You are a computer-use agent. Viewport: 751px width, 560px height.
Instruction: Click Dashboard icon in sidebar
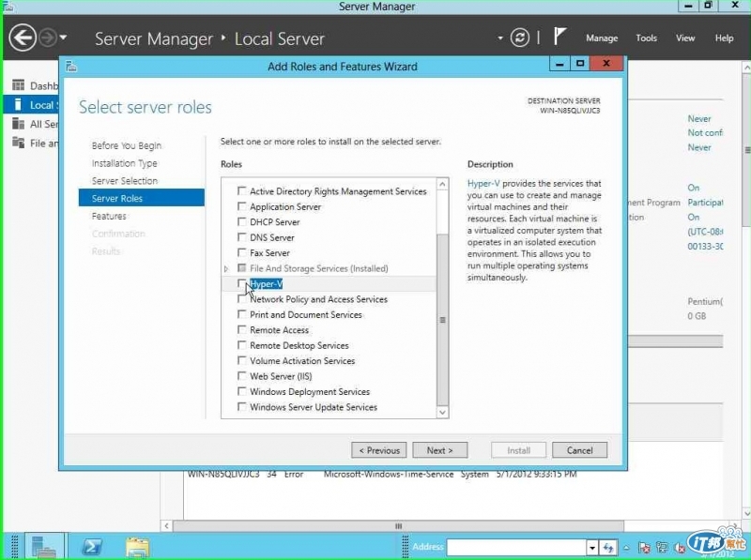pos(18,85)
